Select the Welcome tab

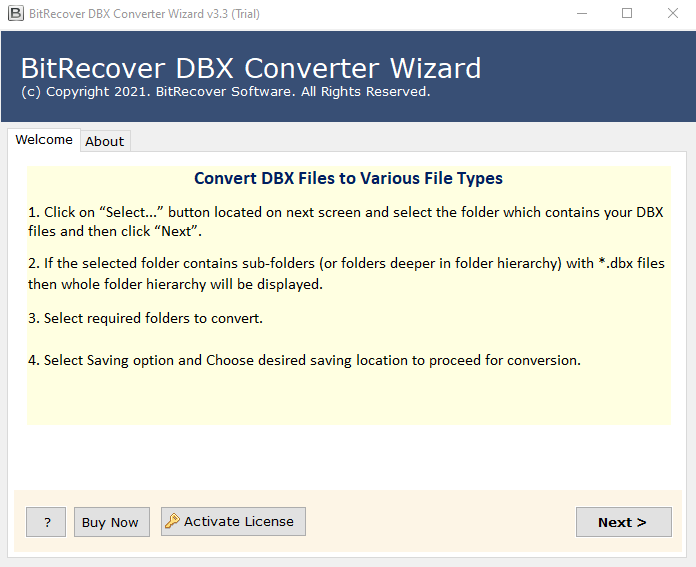[x=44, y=139]
